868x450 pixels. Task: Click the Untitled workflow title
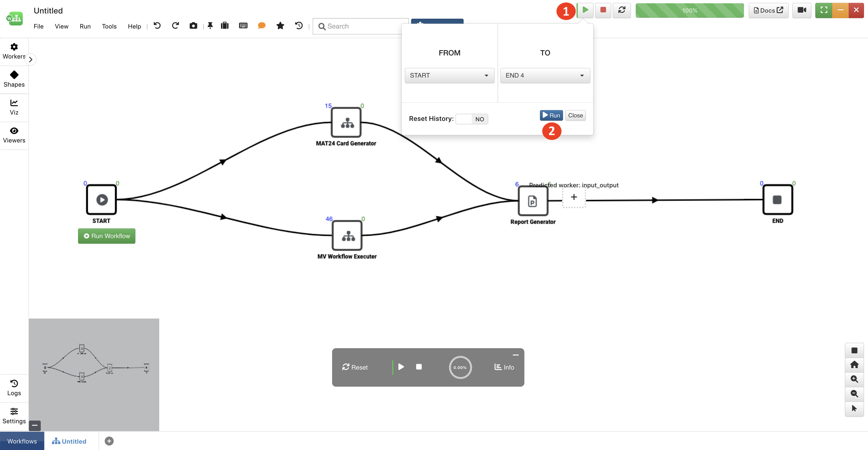(x=48, y=10)
